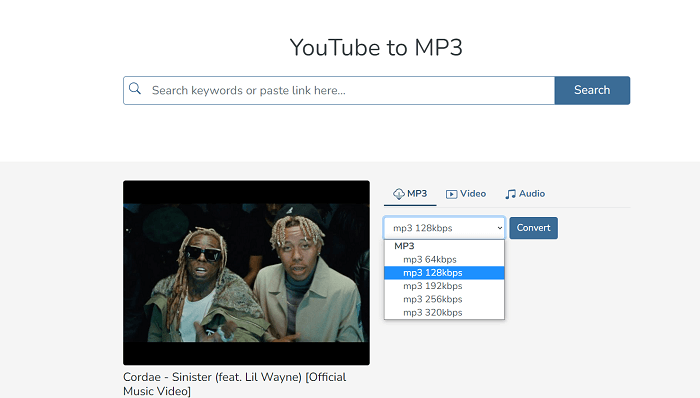
Task: Switch to the MP3 tab
Action: [x=410, y=194]
